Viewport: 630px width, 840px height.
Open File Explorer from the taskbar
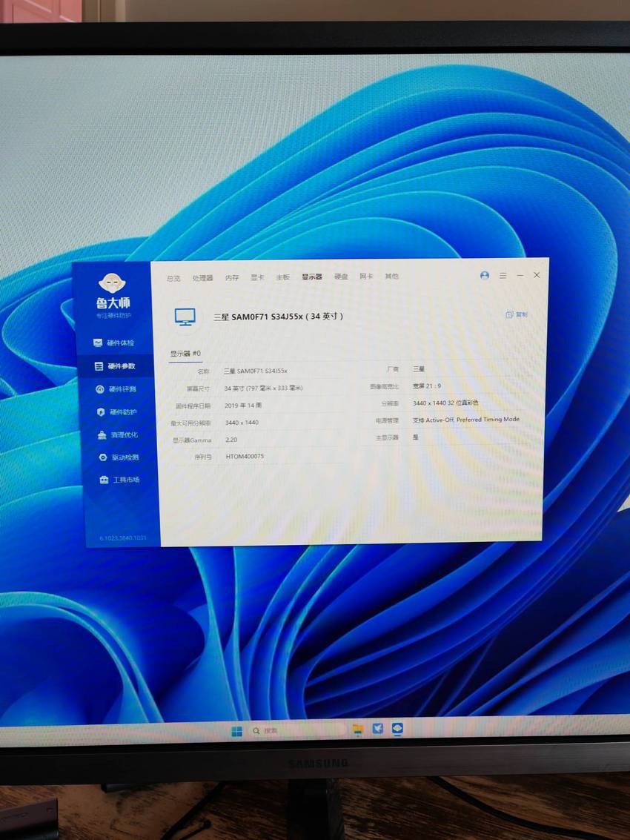click(357, 729)
